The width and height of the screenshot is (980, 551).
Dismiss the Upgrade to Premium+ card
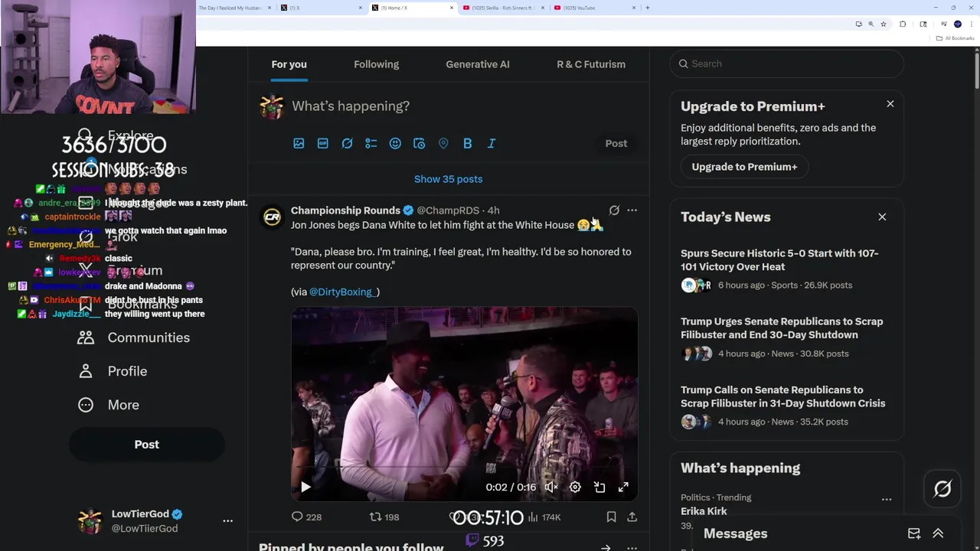[890, 103]
